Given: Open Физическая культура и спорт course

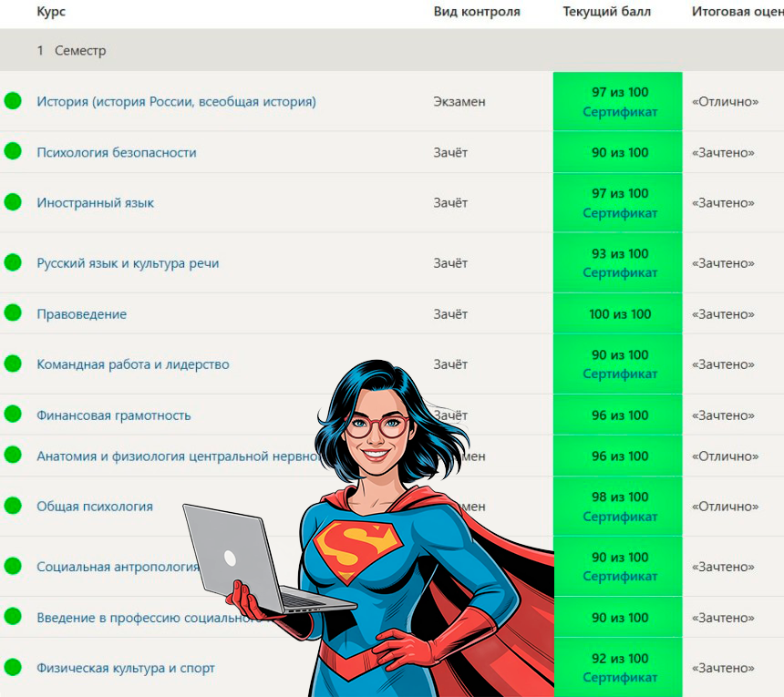Looking at the screenshot, I should (x=126, y=668).
